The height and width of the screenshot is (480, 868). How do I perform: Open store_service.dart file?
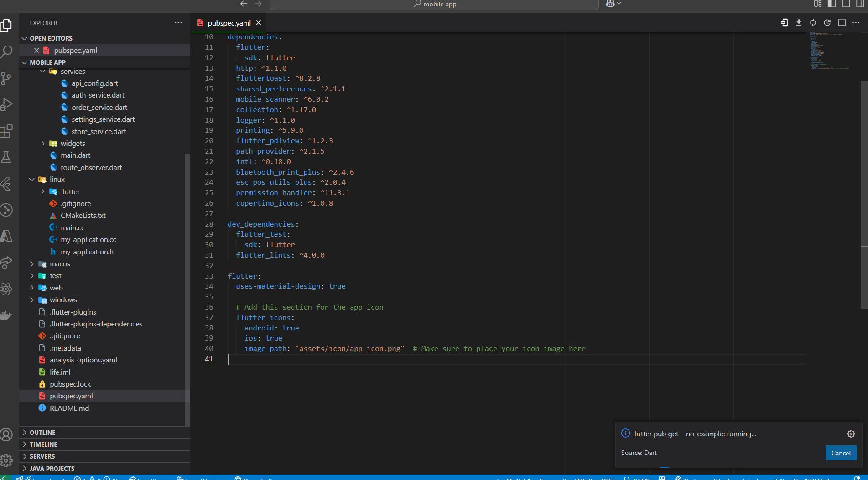pos(99,131)
